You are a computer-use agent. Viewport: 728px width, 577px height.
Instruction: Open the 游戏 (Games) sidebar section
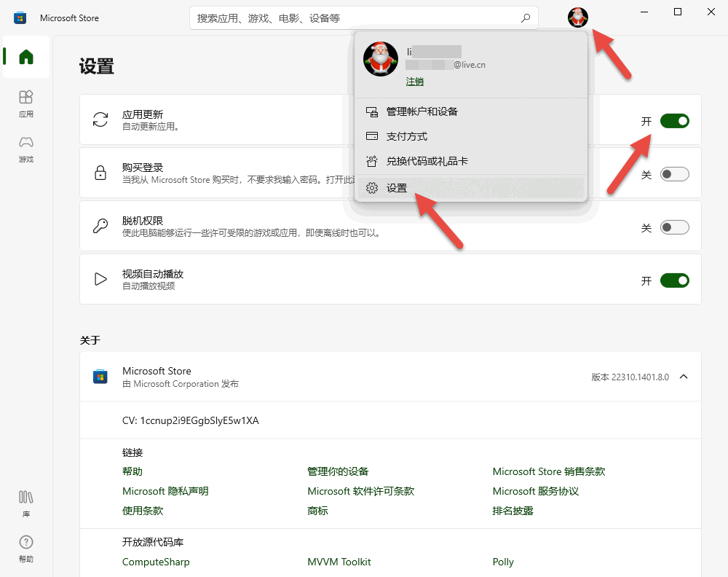[26, 149]
